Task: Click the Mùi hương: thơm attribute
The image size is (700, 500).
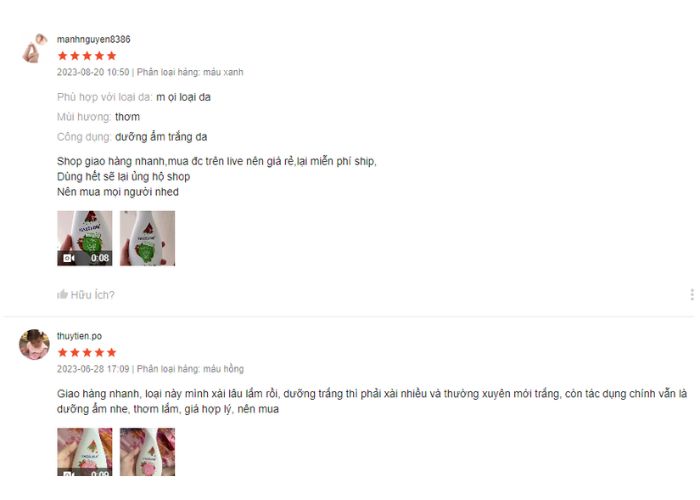Action: click(x=98, y=117)
